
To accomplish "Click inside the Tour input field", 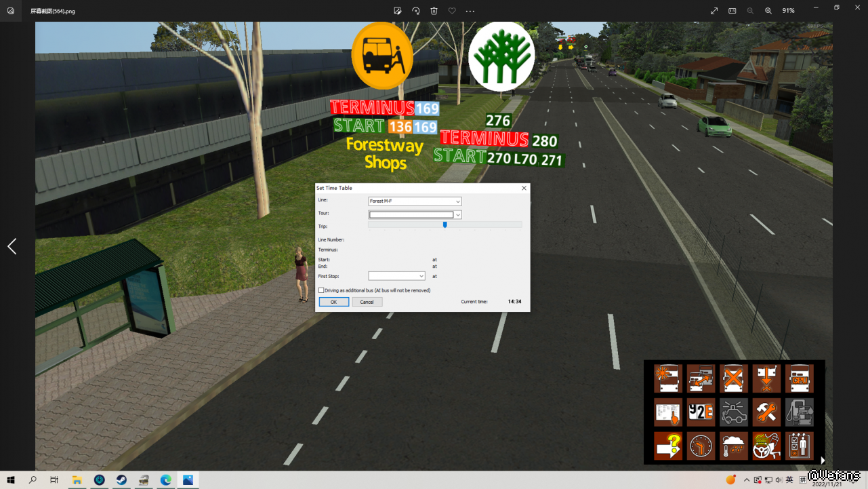I will click(x=411, y=215).
